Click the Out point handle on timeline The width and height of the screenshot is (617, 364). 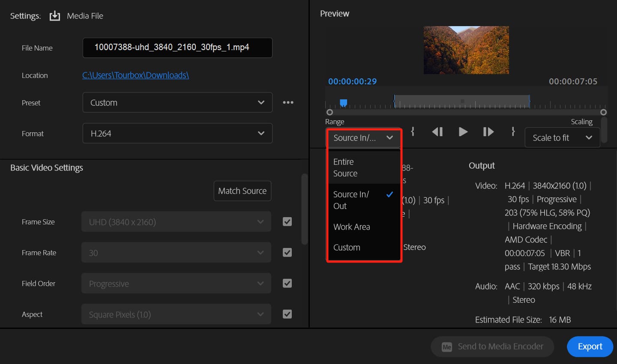click(530, 101)
